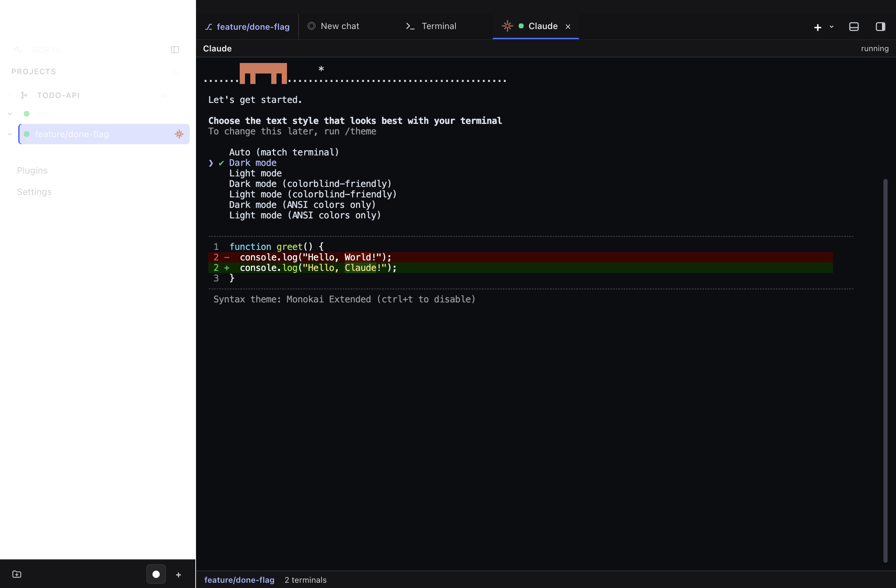Click the running status label
Viewport: 896px width, 588px height.
pyautogui.click(x=875, y=49)
